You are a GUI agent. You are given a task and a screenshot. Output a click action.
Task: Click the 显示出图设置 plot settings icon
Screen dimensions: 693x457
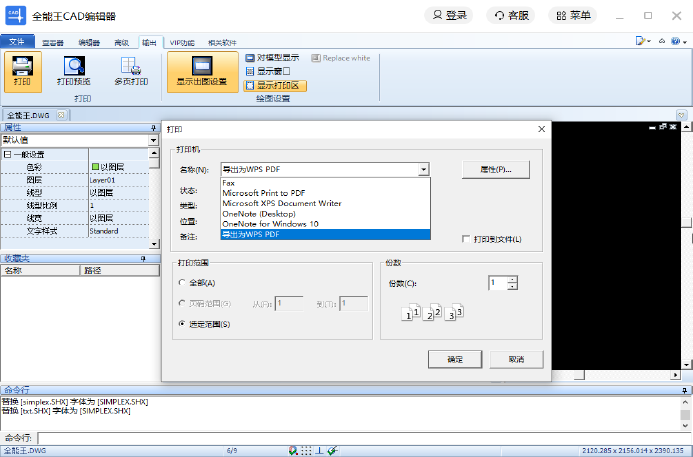click(x=201, y=64)
